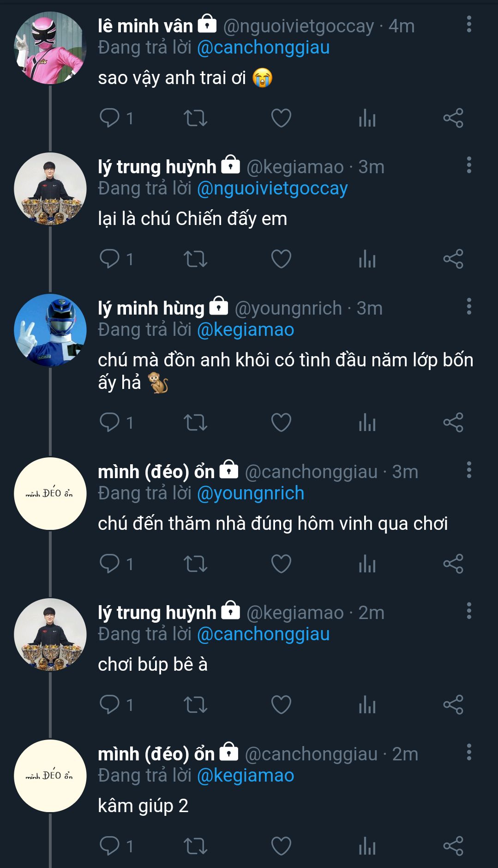View analytics for "chơi búp bê à" tweet
This screenshot has width=498, height=868.
(x=367, y=704)
